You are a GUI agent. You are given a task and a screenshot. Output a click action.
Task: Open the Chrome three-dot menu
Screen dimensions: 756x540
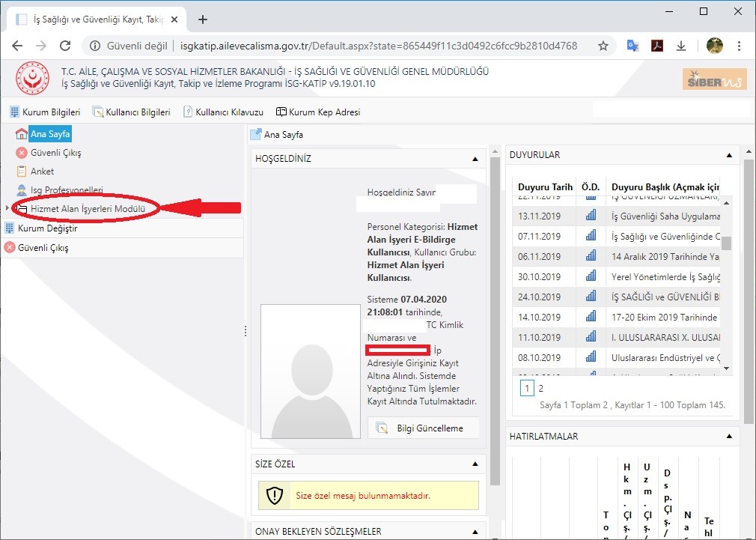click(739, 46)
